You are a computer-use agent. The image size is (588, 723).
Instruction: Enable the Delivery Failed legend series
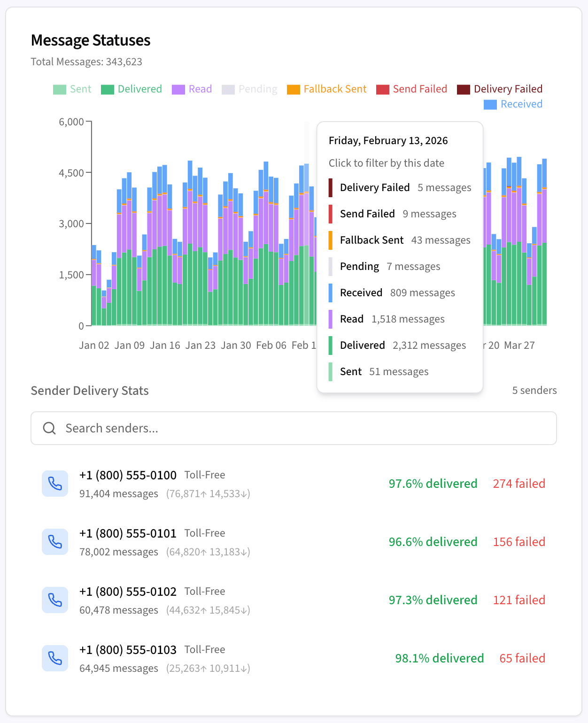click(x=500, y=89)
